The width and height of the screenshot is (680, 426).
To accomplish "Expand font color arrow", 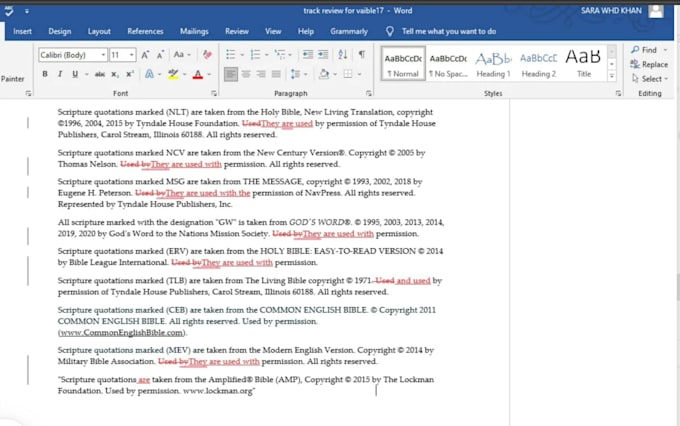I will click(x=209, y=75).
